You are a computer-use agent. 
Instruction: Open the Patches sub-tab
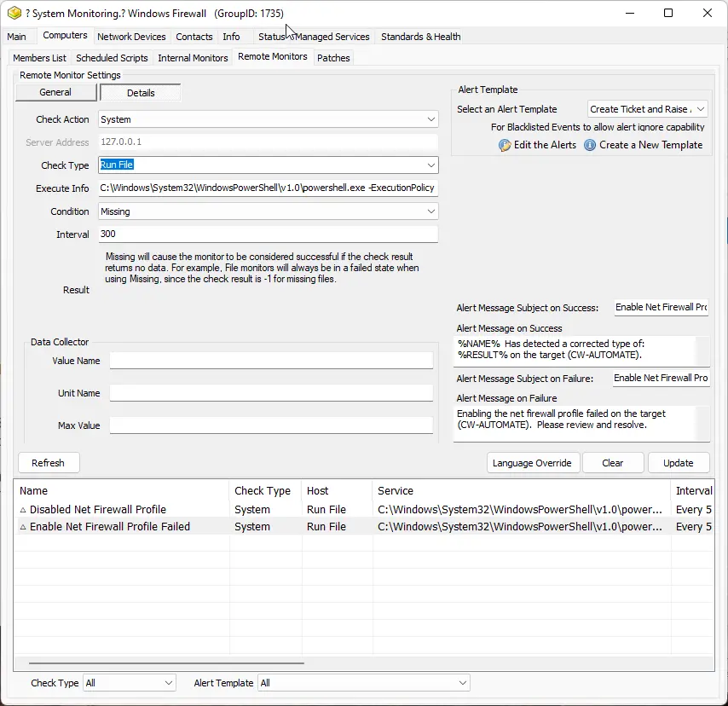[333, 58]
